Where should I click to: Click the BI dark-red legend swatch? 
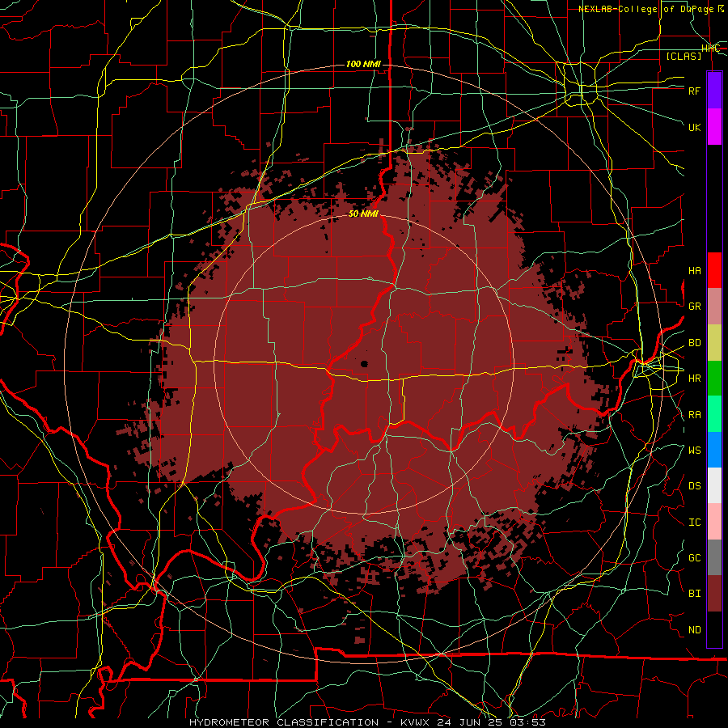coord(714,594)
